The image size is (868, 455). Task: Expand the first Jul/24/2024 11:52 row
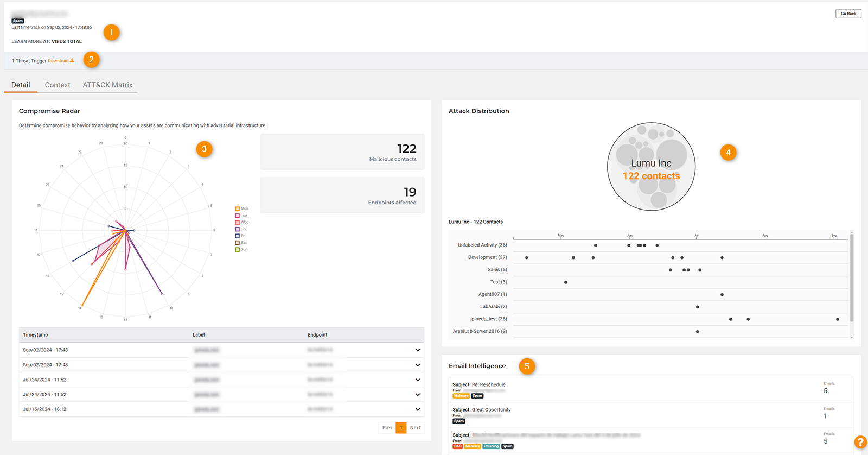coord(418,380)
